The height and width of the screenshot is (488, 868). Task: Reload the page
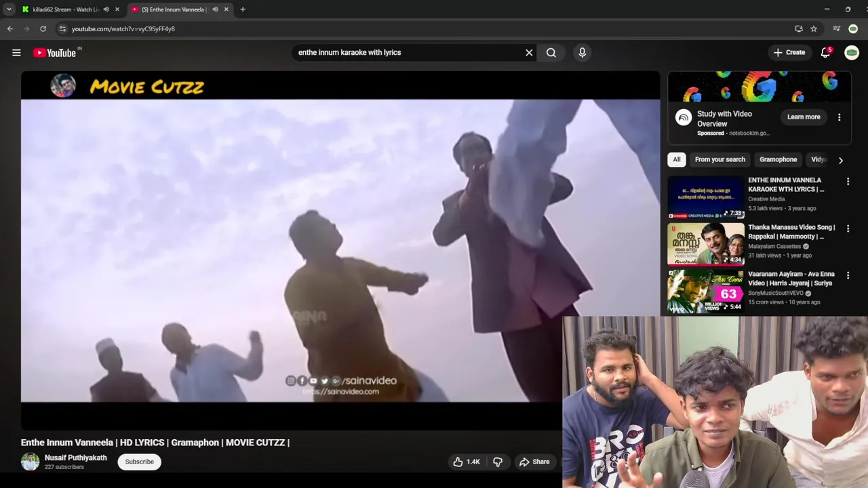tap(43, 28)
